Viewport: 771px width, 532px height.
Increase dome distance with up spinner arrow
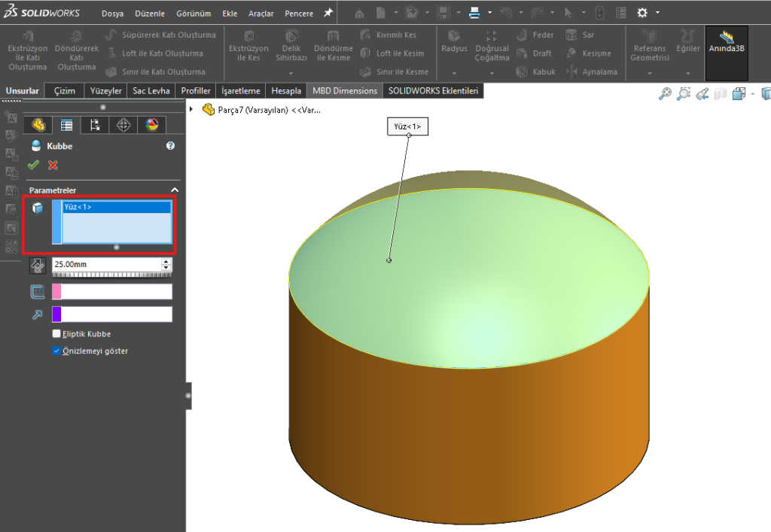[x=166, y=261]
